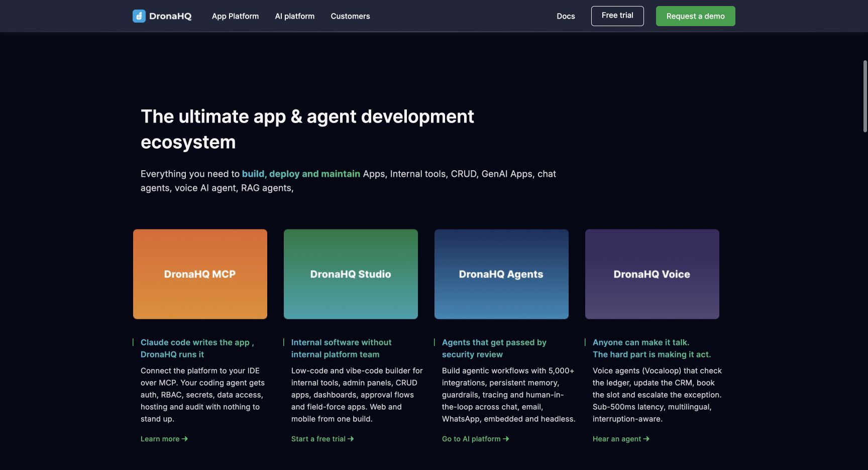This screenshot has height=470, width=868.
Task: Click the heading 'Agents that get passed by security review'
Action: click(494, 348)
